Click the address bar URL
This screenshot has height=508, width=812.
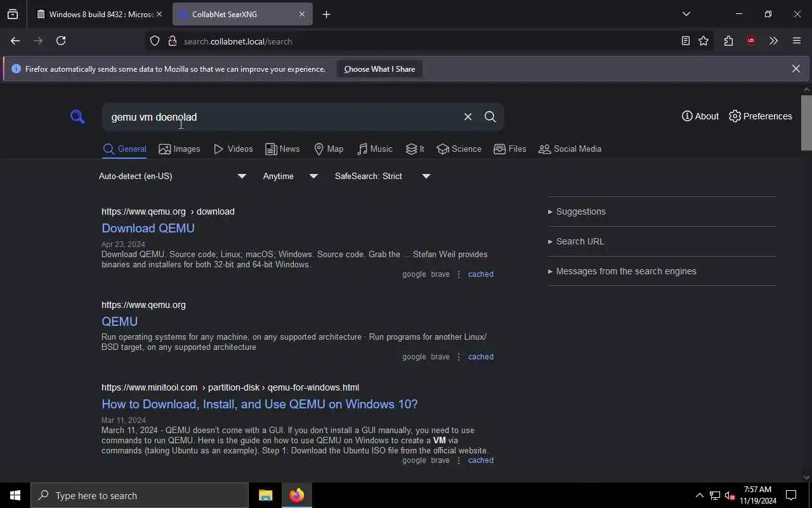[x=238, y=41]
